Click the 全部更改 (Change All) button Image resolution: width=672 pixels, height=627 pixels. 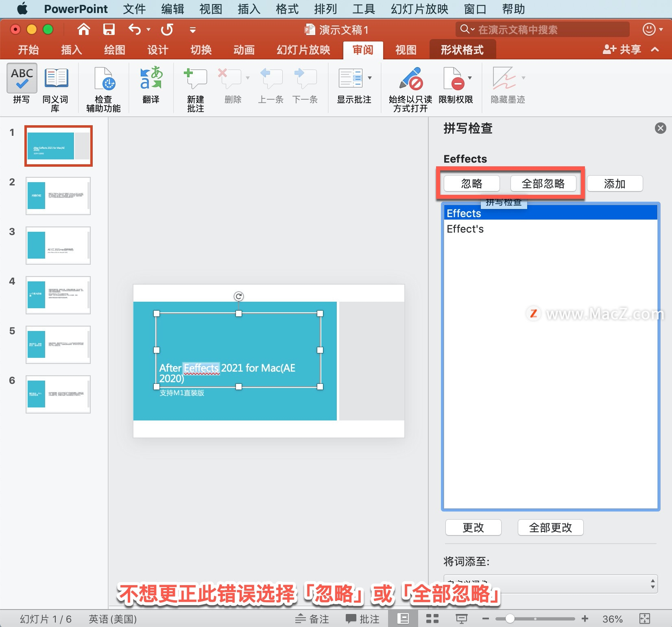tap(551, 527)
